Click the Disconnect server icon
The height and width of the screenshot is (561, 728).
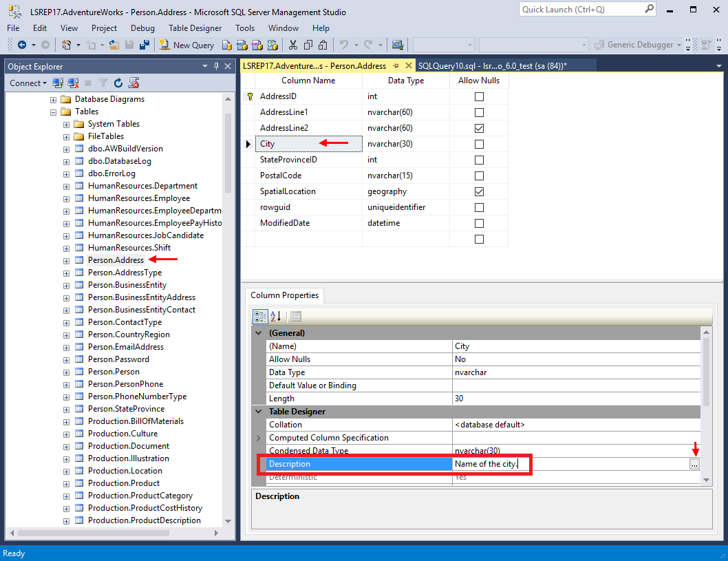point(74,83)
